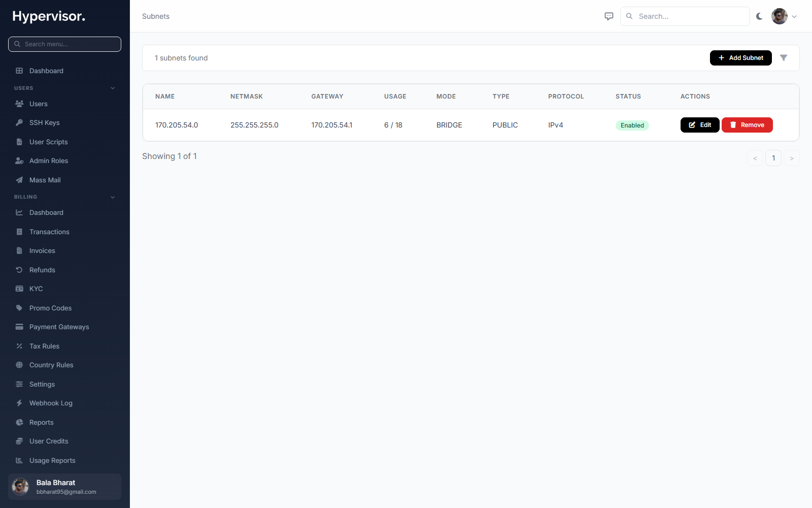Image resolution: width=812 pixels, height=508 pixels.
Task: Click the NETMASK column header
Action: point(247,97)
